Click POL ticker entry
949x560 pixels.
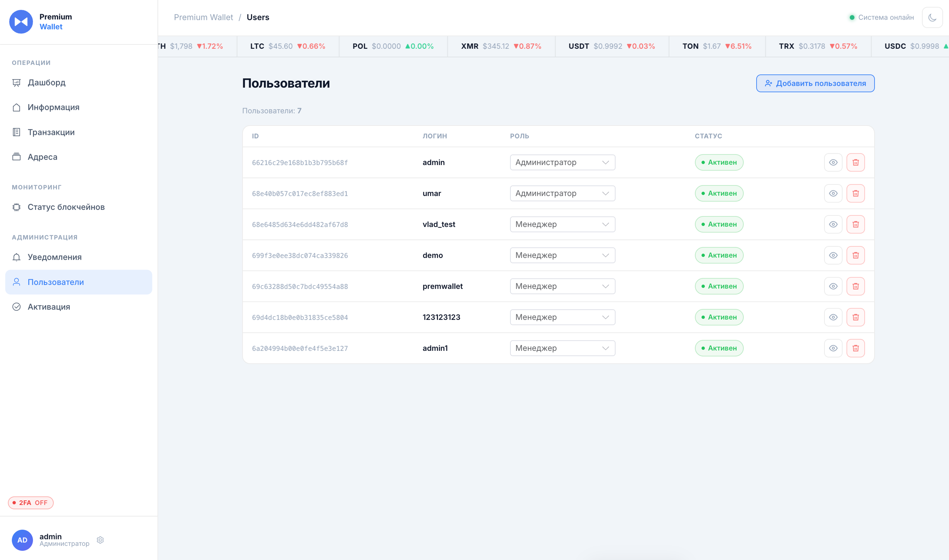[393, 46]
